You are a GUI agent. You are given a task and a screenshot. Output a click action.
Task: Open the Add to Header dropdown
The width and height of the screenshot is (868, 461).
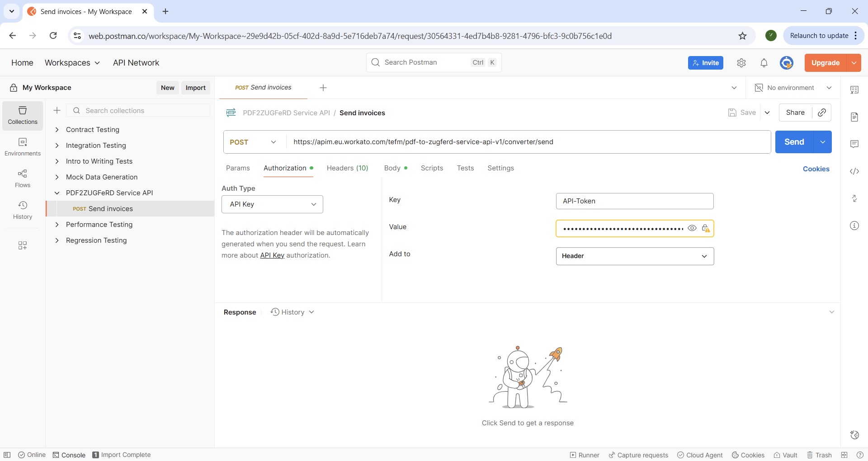tap(635, 256)
